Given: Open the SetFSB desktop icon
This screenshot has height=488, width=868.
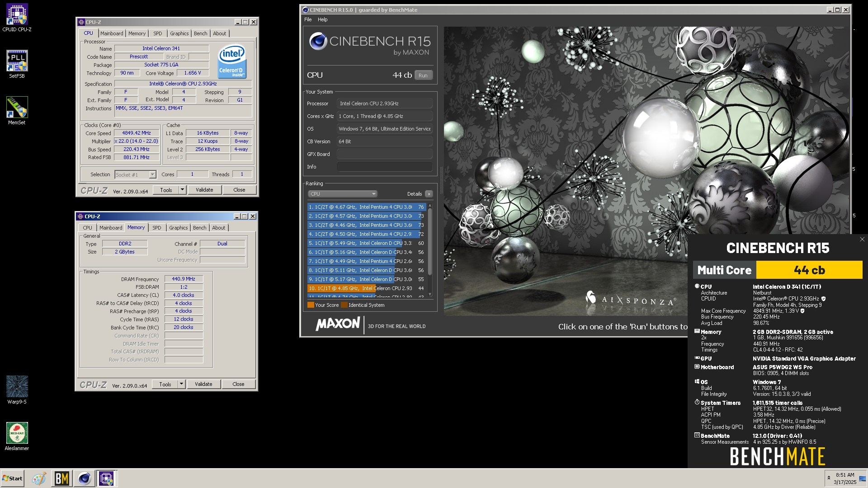Looking at the screenshot, I should tap(17, 64).
